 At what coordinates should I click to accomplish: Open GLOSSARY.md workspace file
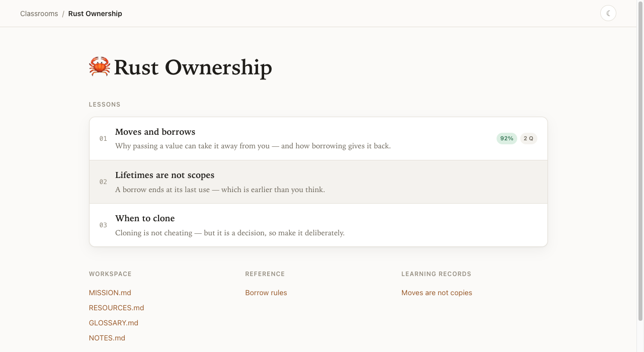(114, 323)
